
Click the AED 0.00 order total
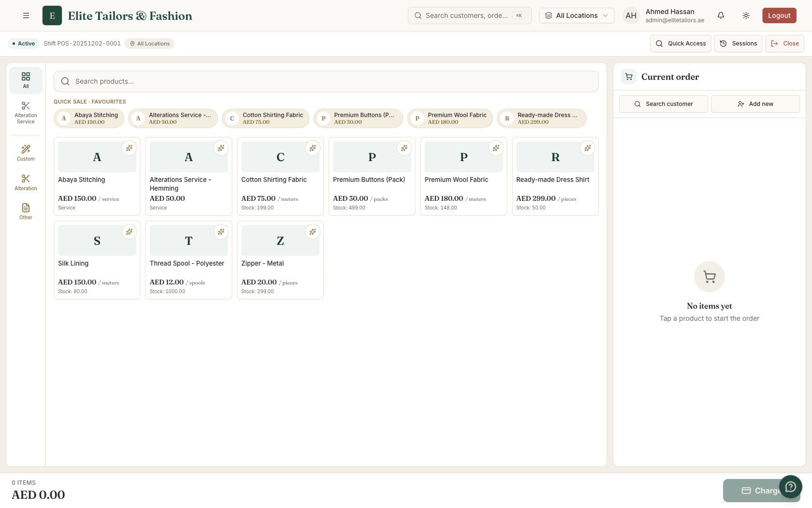(38, 495)
